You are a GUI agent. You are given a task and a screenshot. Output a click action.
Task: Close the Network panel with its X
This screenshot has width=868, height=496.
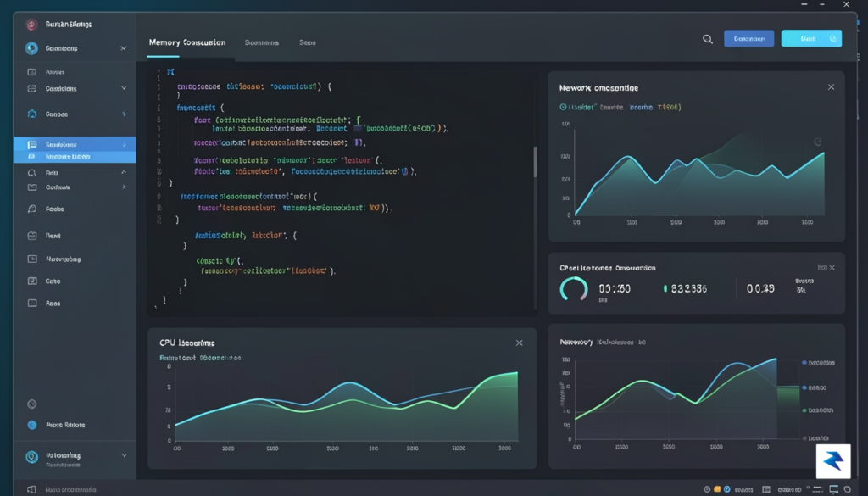[831, 87]
